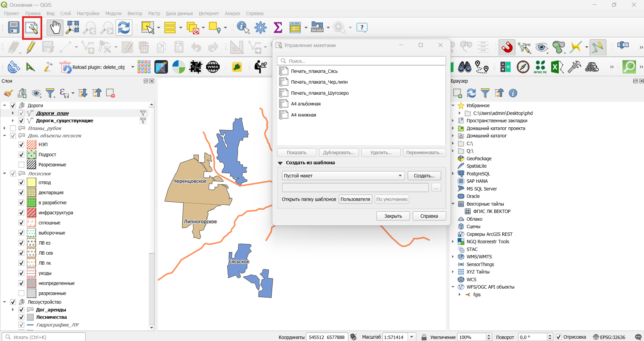Click the yellow отвод layer symbol swatch
Image resolution: width=644 pixels, height=341 pixels.
pos(32,182)
